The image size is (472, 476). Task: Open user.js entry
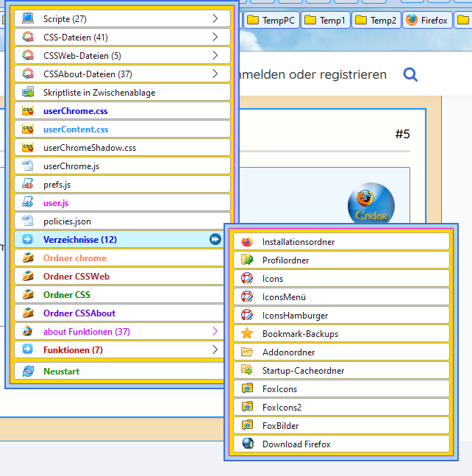pos(122,203)
